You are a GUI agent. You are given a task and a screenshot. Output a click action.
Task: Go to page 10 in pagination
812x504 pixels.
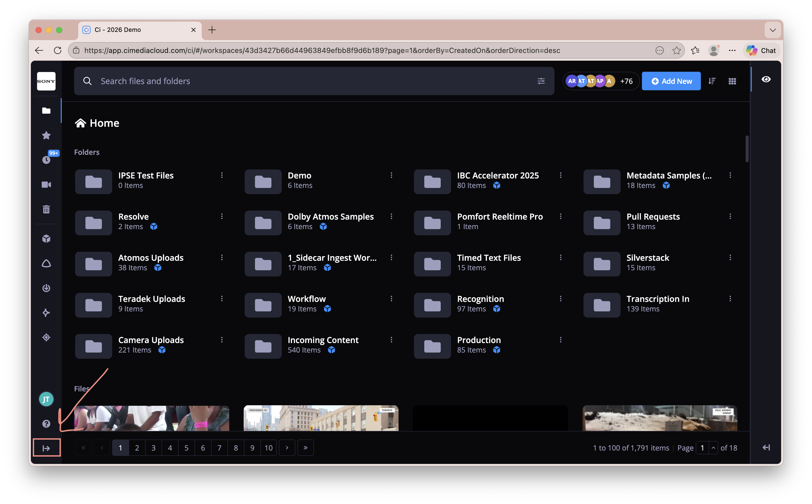click(x=268, y=448)
